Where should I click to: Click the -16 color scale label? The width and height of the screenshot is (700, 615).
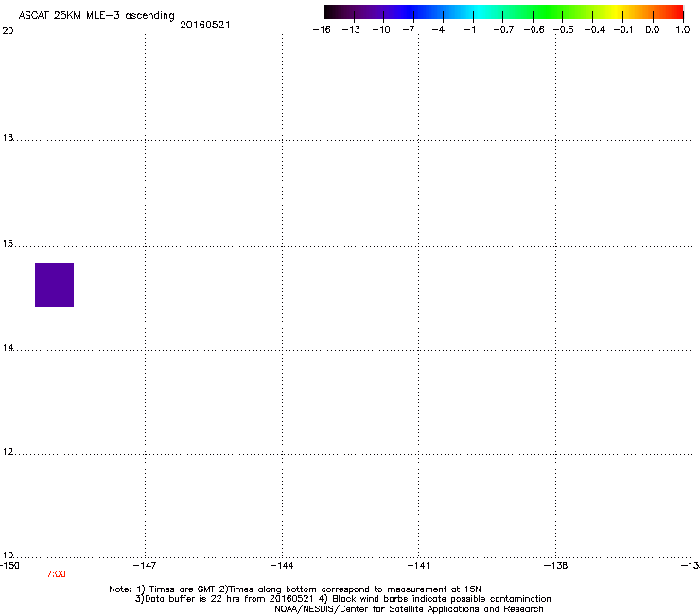click(322, 30)
